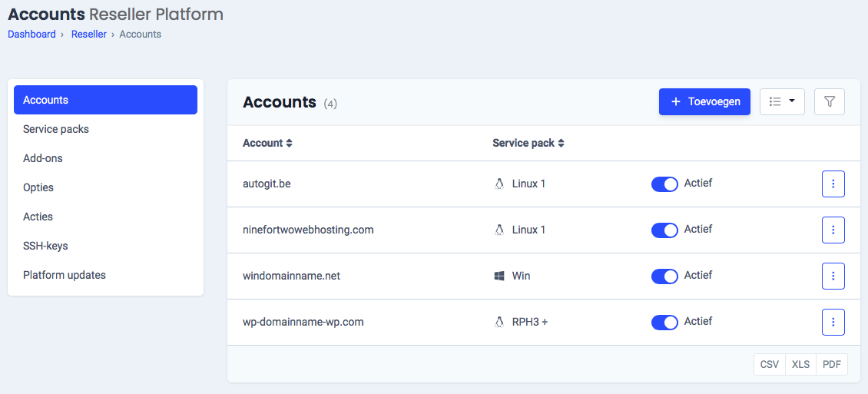The height and width of the screenshot is (394, 868).
Task: Select Service packs in the sidebar
Action: [56, 129]
